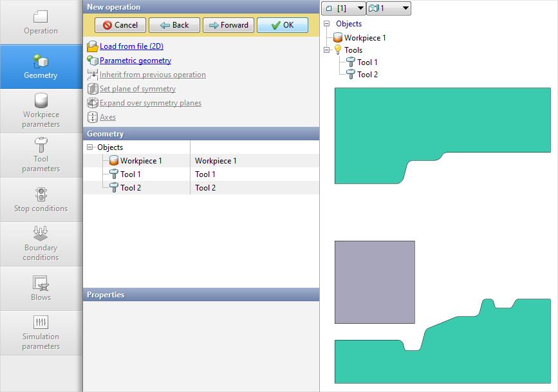Collapse the Tools node in viewport tree

coord(327,50)
